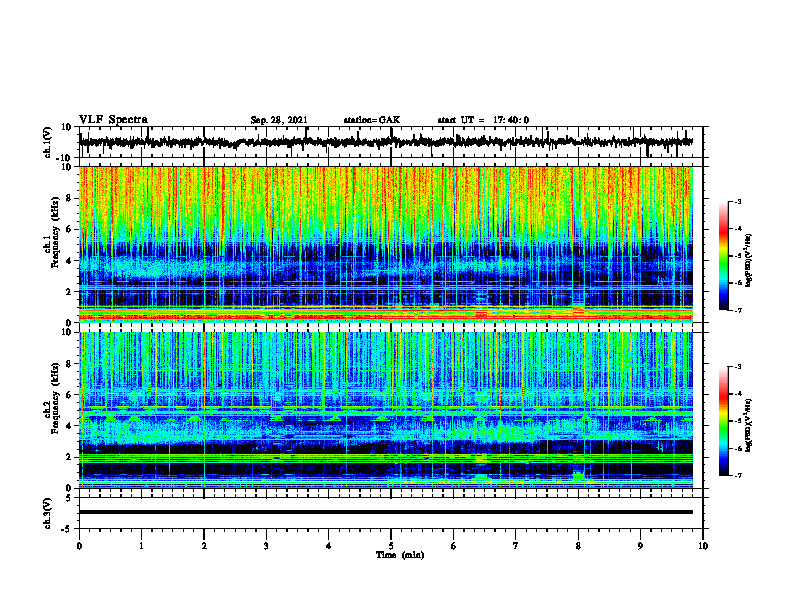Viewport: 792px width, 612px height.
Task: Click "-7" at bottom of ch.2 colorbar
Action: [738, 476]
